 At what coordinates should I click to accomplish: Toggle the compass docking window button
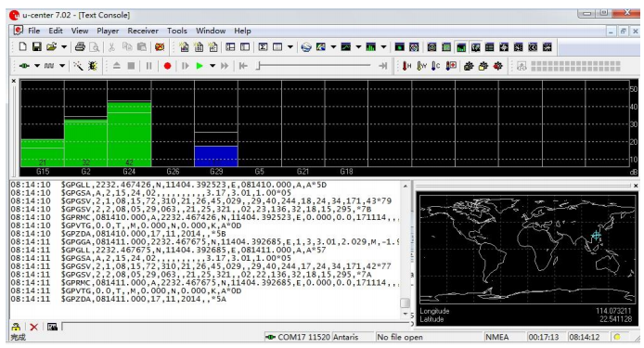click(505, 47)
